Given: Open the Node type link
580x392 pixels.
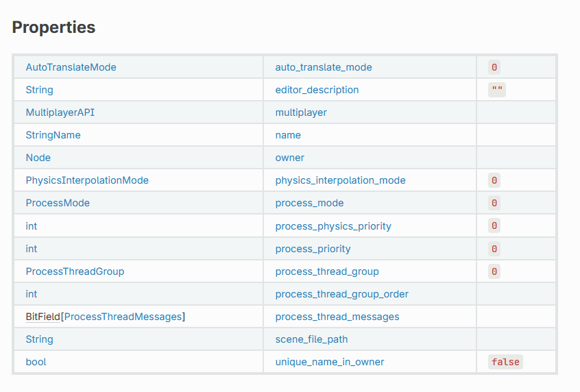Looking at the screenshot, I should [x=38, y=158].
